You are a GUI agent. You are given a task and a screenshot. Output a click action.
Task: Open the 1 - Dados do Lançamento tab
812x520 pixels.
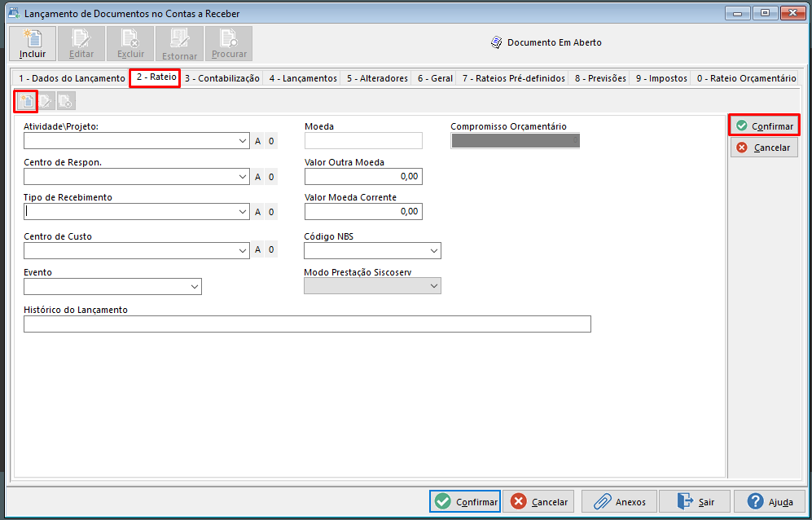click(72, 78)
